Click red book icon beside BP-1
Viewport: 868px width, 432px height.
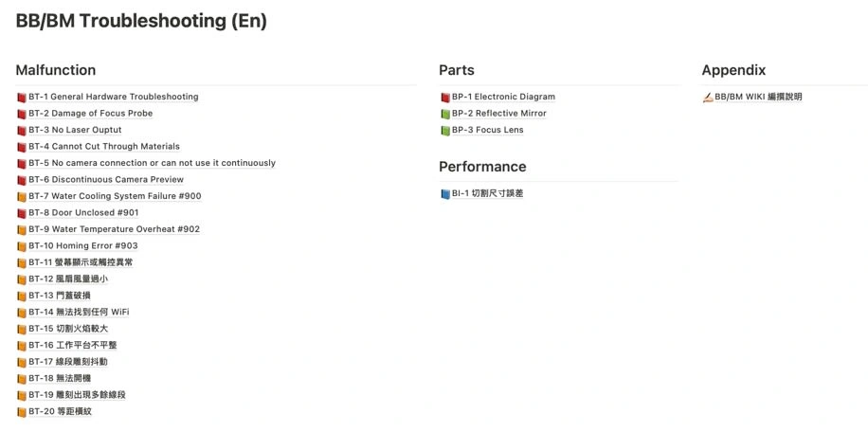[x=445, y=98]
